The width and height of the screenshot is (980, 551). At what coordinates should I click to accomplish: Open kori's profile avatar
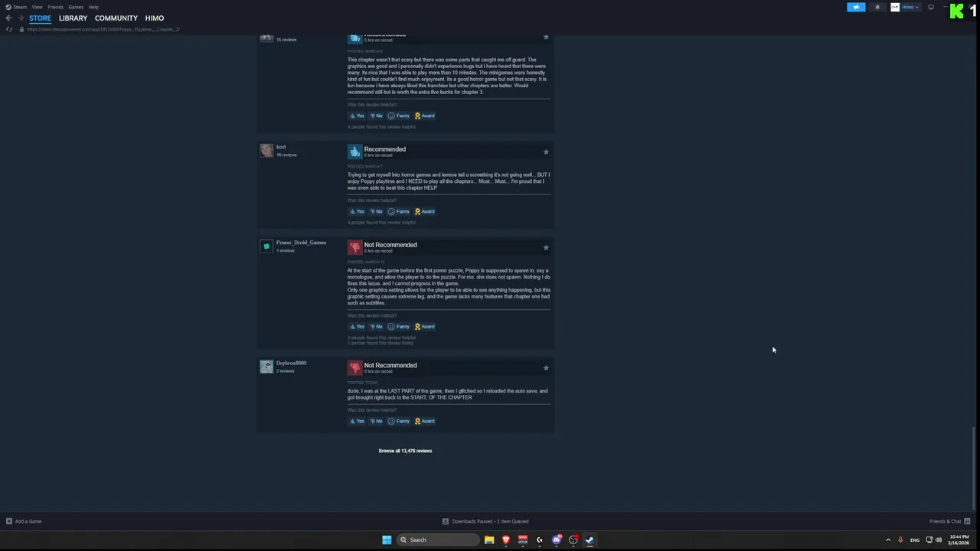click(x=266, y=151)
